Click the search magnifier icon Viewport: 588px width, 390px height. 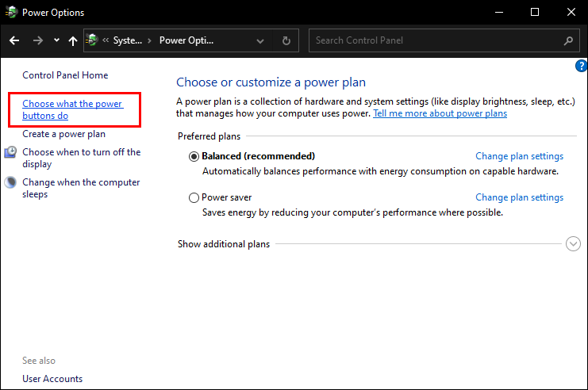tap(568, 40)
